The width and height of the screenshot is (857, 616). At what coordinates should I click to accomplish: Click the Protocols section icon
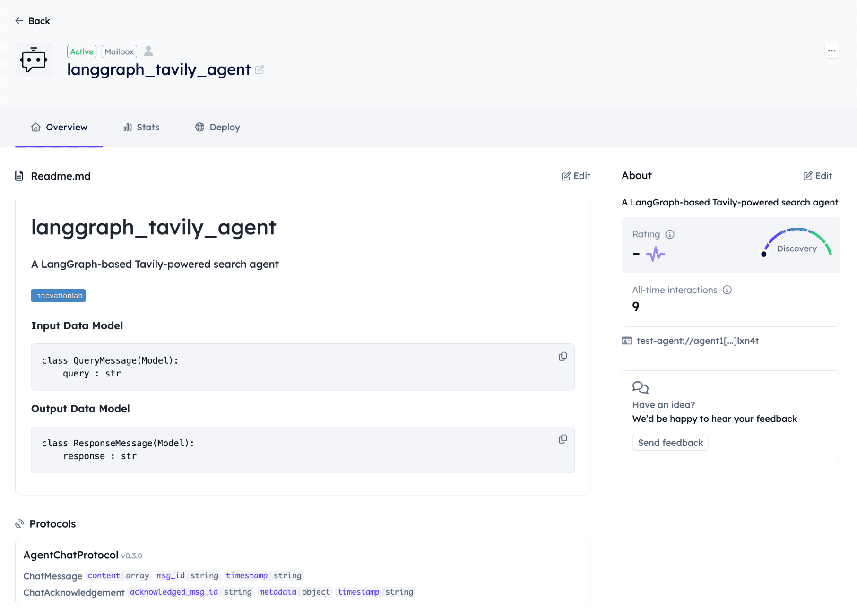pos(20,524)
